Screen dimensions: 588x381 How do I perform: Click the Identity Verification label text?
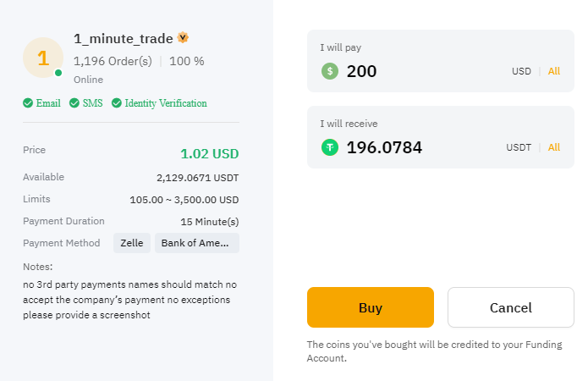[166, 103]
